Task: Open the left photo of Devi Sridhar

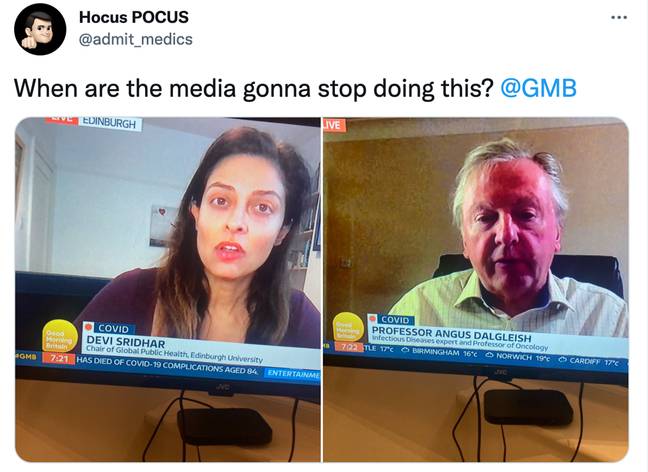Action: pyautogui.click(x=168, y=289)
